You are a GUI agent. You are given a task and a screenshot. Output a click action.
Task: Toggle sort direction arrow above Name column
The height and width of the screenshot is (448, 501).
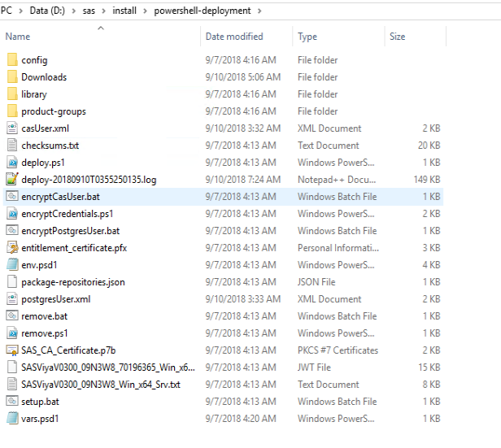(x=101, y=28)
